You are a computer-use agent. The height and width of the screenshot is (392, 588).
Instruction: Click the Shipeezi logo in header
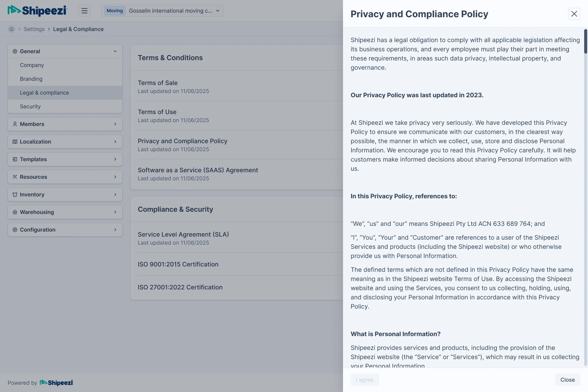(38, 11)
